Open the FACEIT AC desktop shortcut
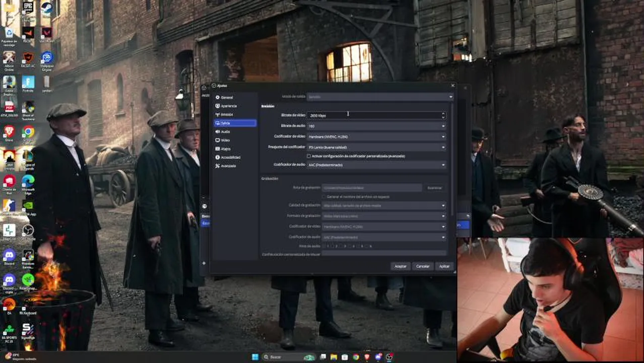This screenshot has height=363, width=644. (28, 60)
